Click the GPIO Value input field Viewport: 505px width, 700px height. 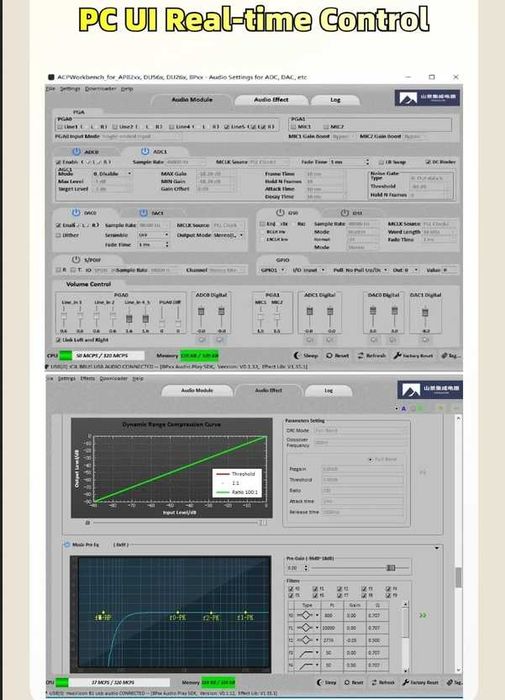[x=449, y=270]
